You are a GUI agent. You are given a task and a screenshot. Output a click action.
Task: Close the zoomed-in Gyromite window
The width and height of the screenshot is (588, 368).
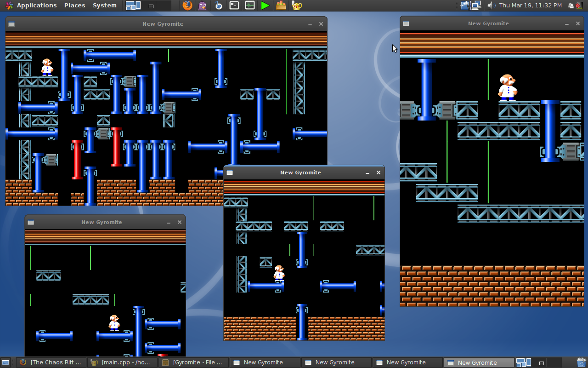tap(578, 24)
